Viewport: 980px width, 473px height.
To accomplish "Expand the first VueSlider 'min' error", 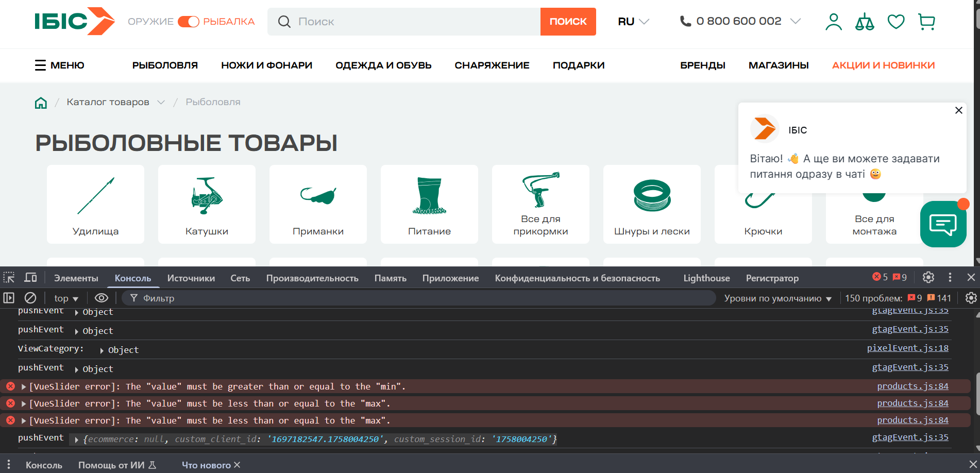I will pos(24,386).
